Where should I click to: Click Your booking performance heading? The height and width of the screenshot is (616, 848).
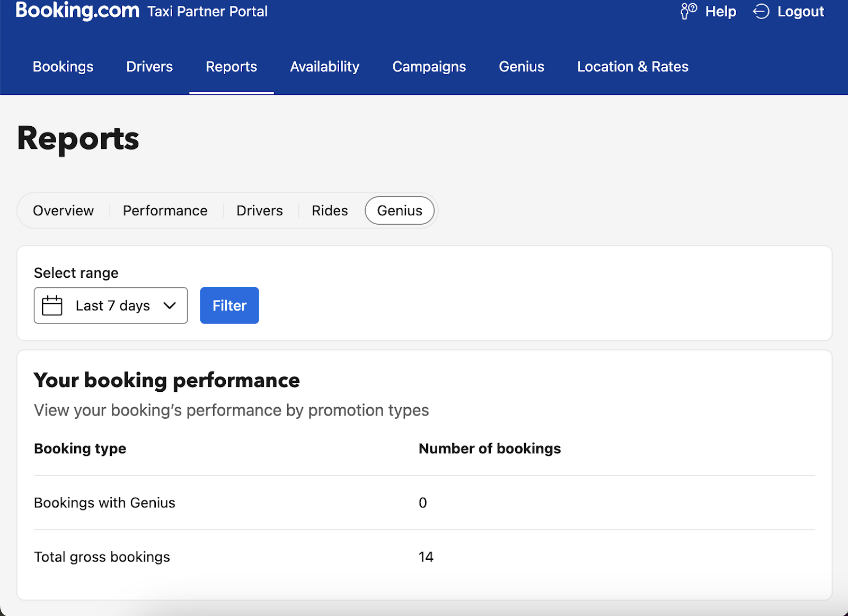click(x=167, y=381)
